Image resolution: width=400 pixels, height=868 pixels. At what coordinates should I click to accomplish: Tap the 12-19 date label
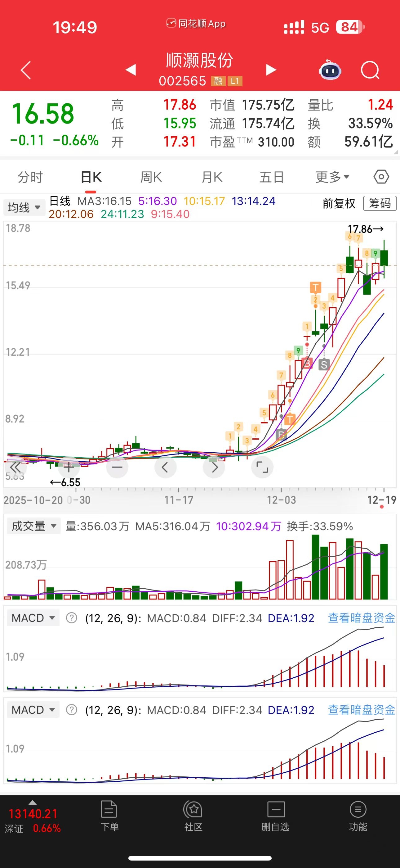coord(382,500)
